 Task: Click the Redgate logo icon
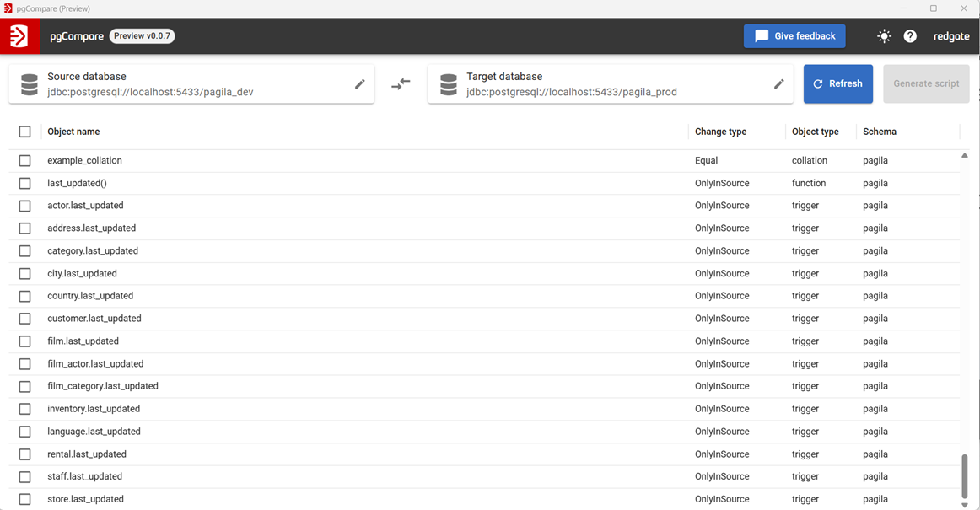(19, 36)
